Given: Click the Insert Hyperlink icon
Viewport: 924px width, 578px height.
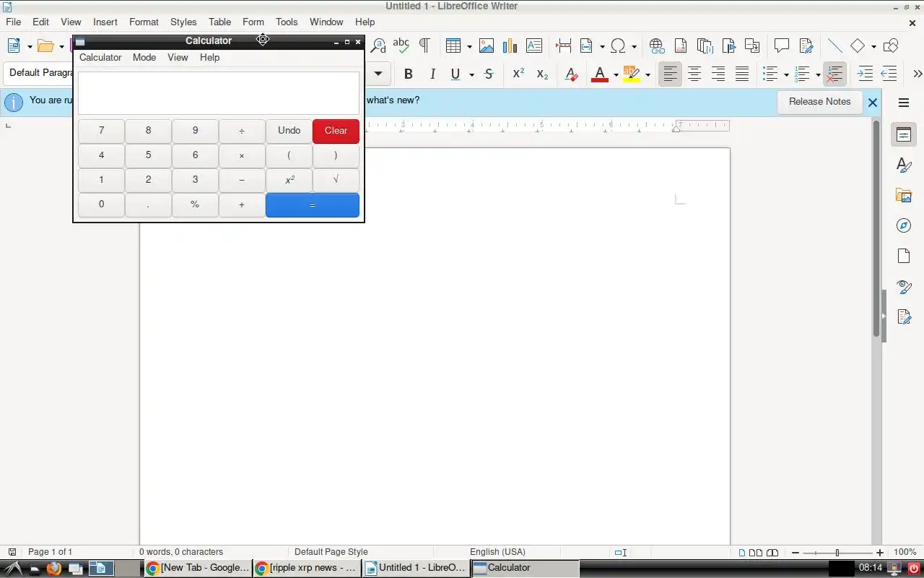Looking at the screenshot, I should [656, 46].
